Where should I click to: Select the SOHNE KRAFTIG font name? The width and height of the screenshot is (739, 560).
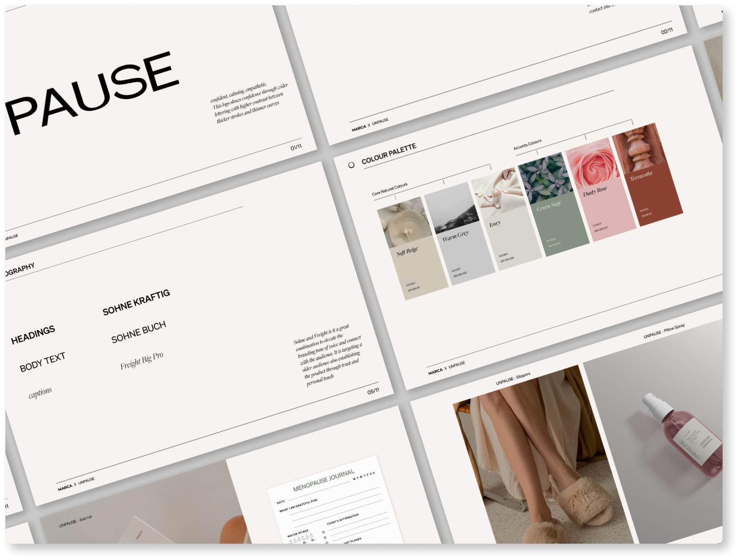click(x=137, y=302)
